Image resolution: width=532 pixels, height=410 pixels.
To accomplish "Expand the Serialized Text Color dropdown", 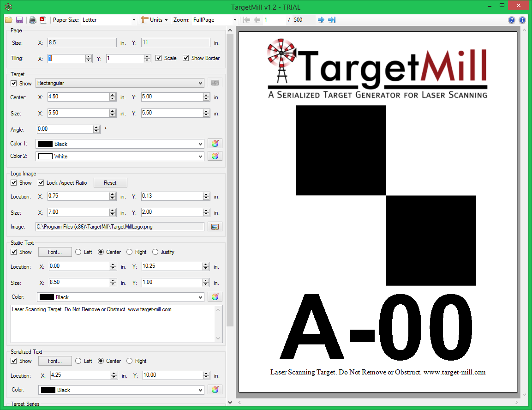I will [201, 390].
